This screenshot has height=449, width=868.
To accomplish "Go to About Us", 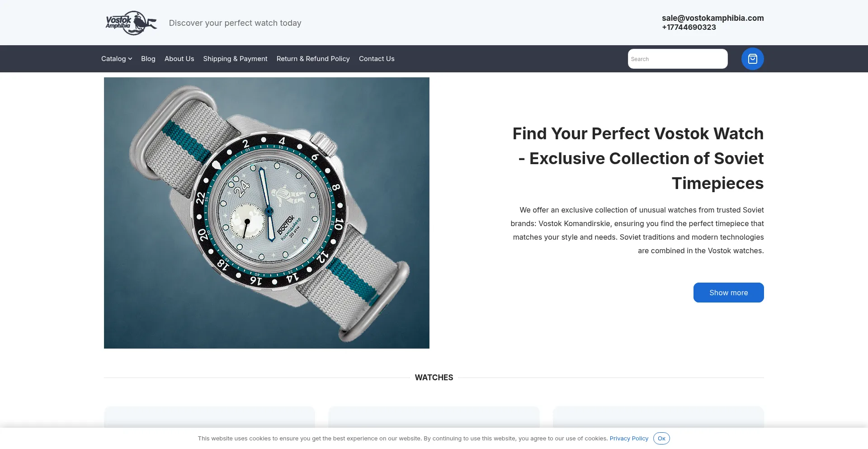I will tap(179, 59).
